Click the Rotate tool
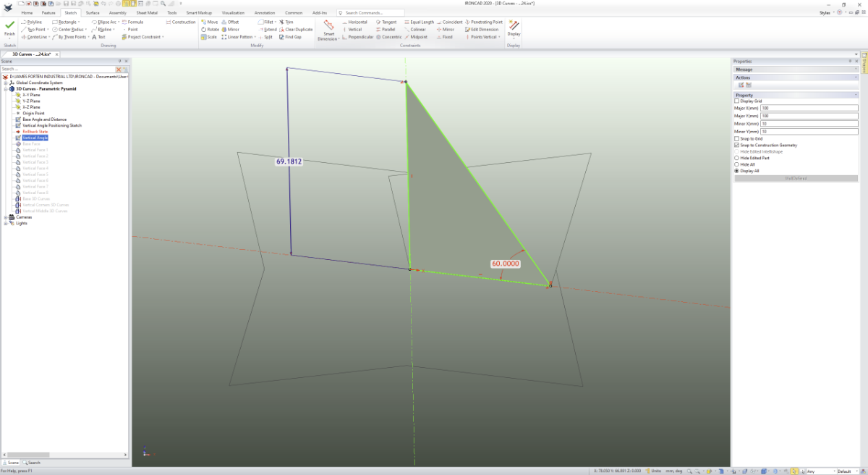 click(x=210, y=29)
